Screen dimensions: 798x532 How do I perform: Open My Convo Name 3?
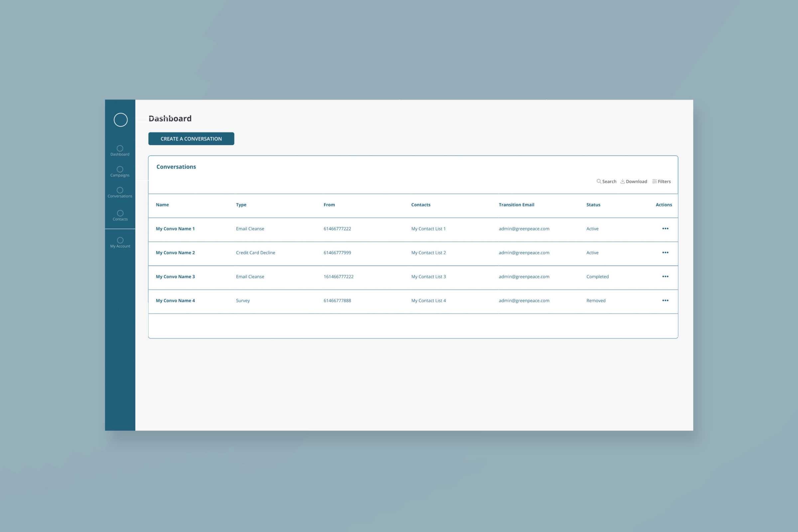(x=175, y=277)
